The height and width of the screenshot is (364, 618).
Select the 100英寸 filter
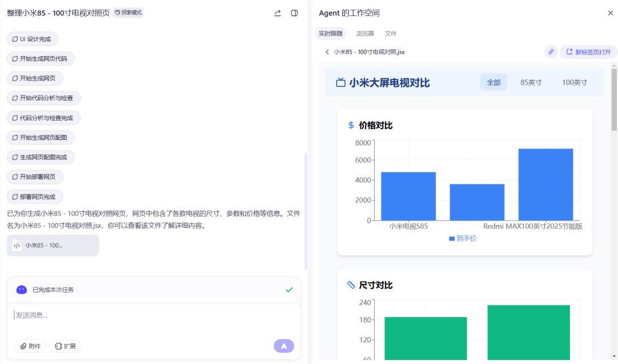point(575,82)
